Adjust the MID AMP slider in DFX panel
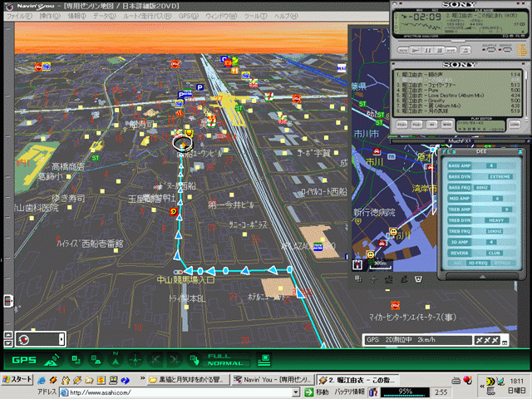 (497, 199)
